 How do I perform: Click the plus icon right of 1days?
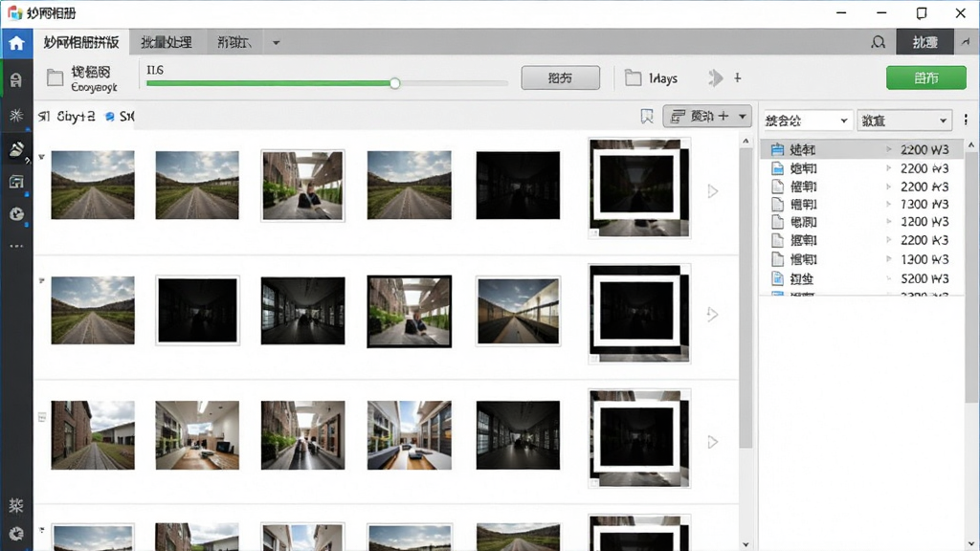(x=738, y=77)
